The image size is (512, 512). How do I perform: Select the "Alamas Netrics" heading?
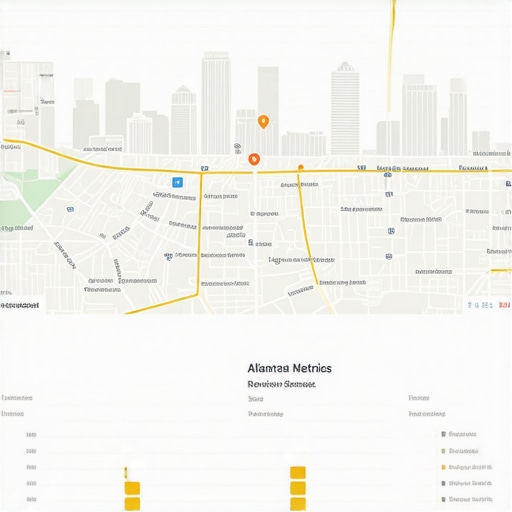pyautogui.click(x=289, y=368)
